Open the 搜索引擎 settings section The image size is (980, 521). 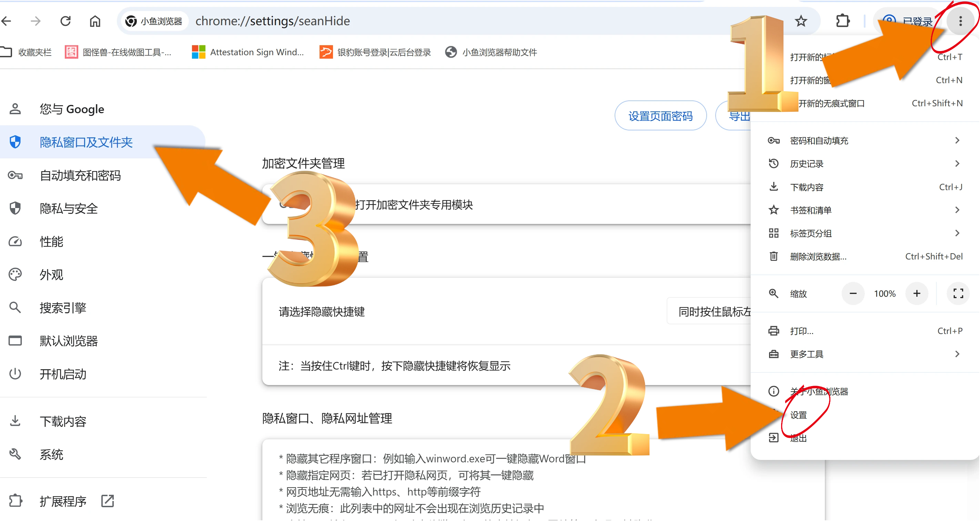[103, 308]
